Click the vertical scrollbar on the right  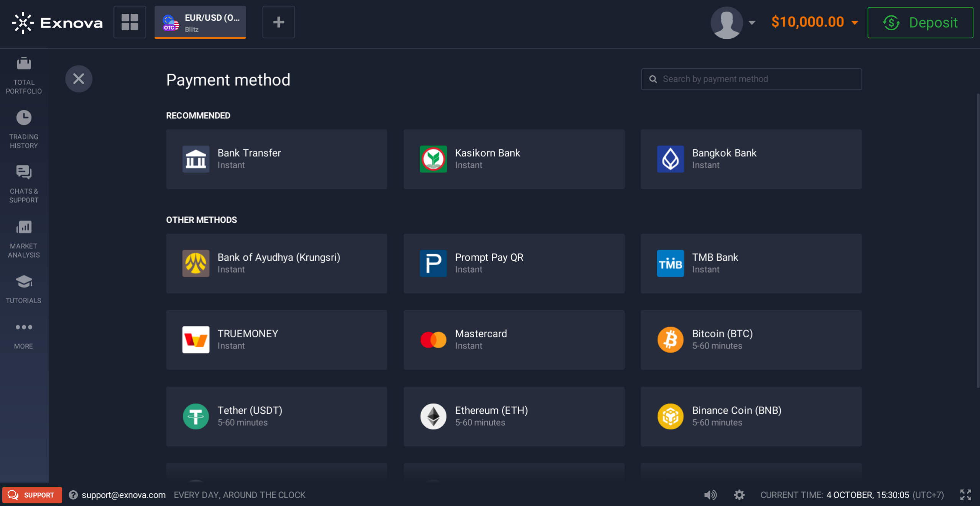[x=978, y=241]
